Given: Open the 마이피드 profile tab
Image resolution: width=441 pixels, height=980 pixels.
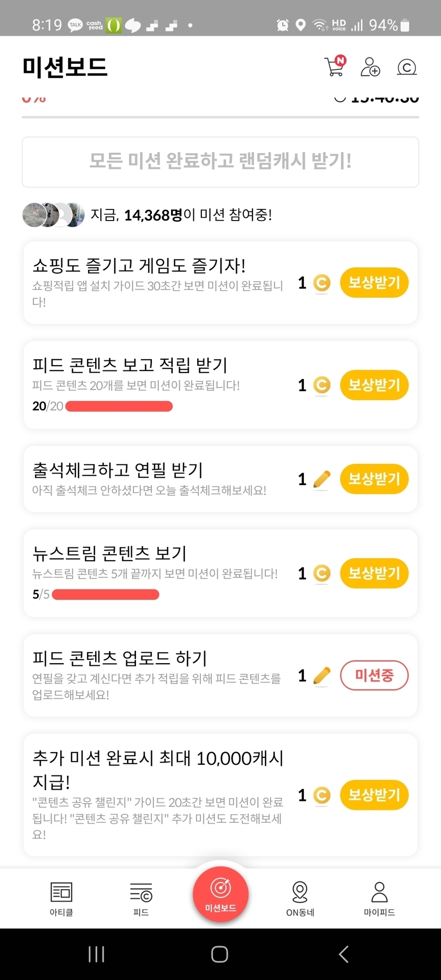Looking at the screenshot, I should 379,899.
